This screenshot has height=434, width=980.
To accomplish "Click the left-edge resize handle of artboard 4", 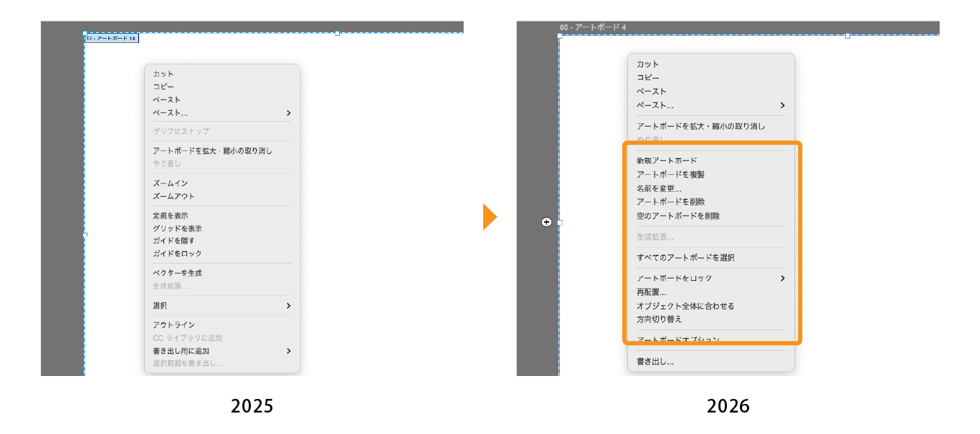I will [x=560, y=223].
